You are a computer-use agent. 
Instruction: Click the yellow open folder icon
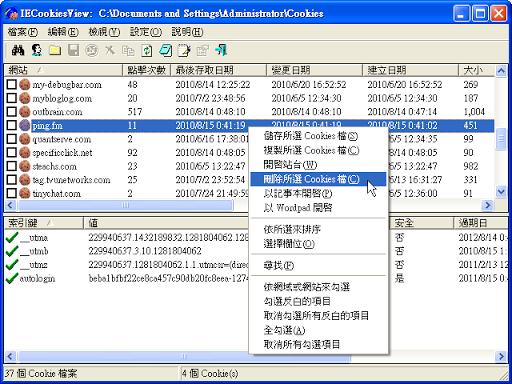pyautogui.click(x=55, y=51)
